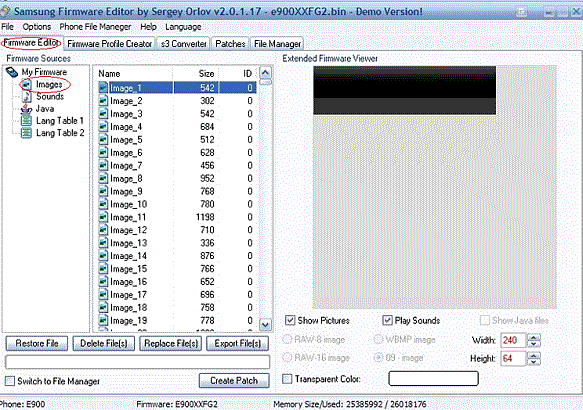Viewport: 583px width, 410px height.
Task: Click the file list scroll down arrow
Action: coord(265,325)
